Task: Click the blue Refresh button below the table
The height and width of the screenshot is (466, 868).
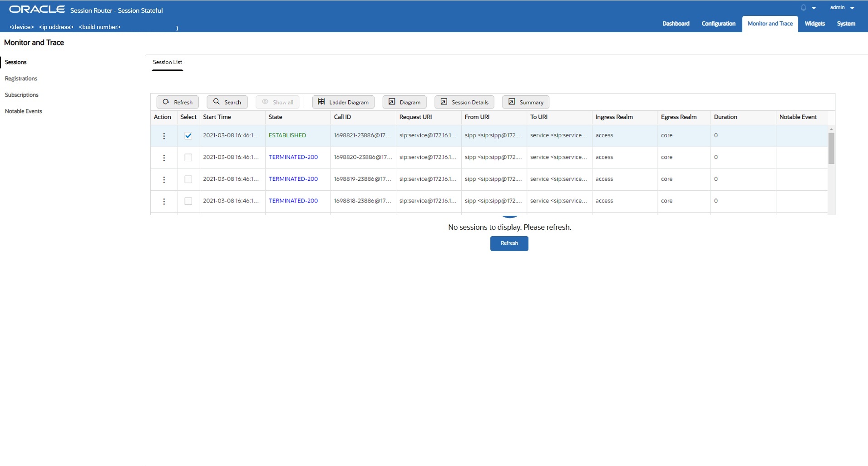Action: [x=509, y=243]
